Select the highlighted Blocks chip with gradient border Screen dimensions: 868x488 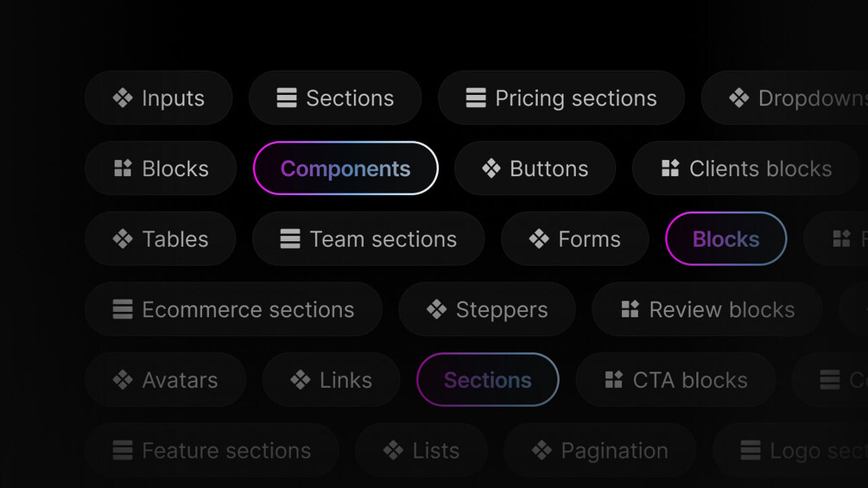pos(725,239)
